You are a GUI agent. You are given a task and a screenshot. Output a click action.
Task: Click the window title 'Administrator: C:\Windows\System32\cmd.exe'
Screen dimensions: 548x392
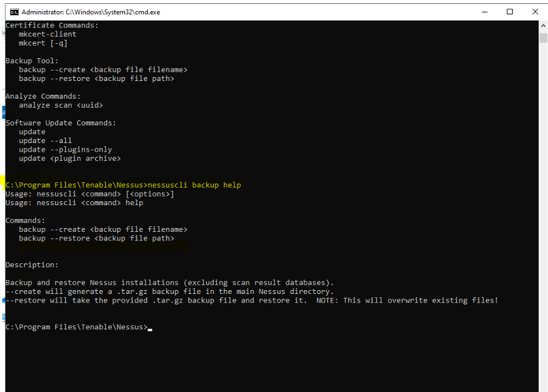[x=91, y=12]
